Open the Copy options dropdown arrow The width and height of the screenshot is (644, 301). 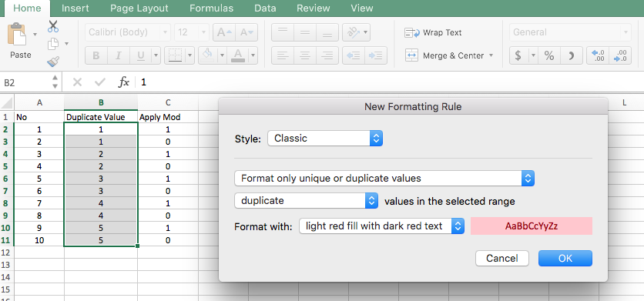66,44
